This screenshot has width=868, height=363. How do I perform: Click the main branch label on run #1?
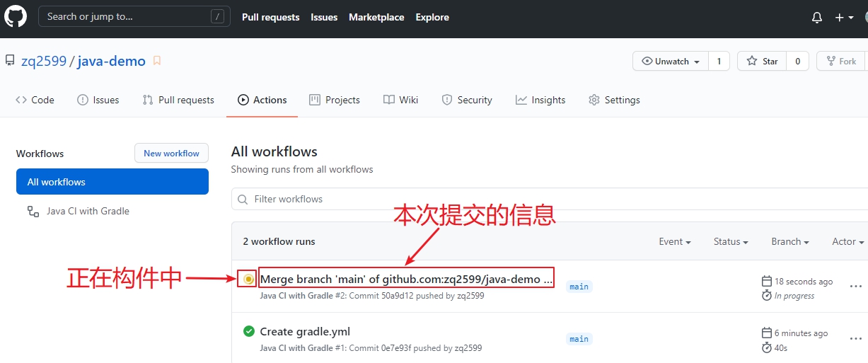pos(579,339)
